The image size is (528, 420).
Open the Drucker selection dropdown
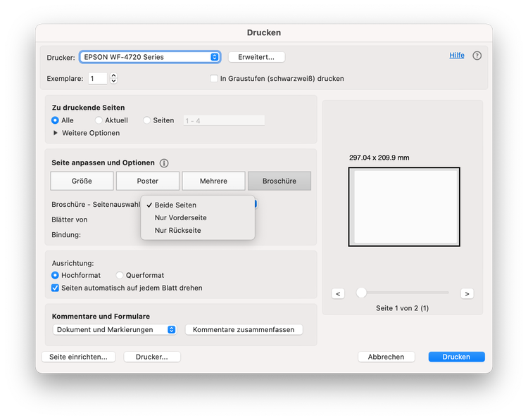[149, 57]
